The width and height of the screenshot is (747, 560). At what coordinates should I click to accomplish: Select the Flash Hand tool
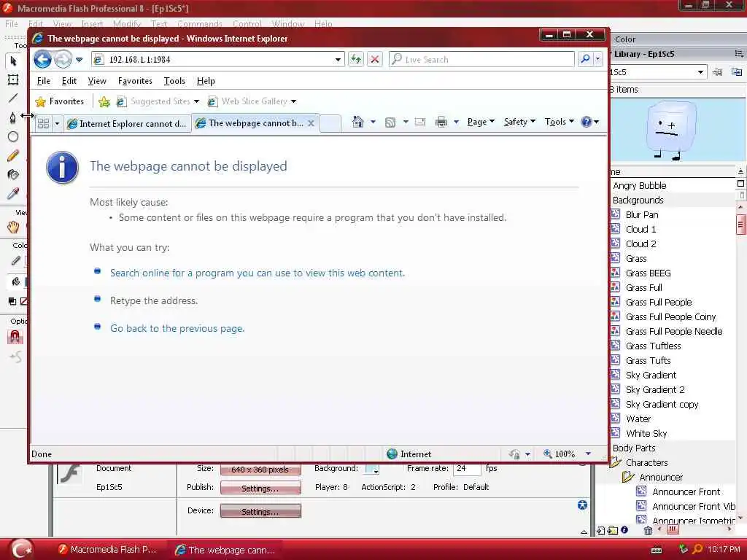click(13, 227)
